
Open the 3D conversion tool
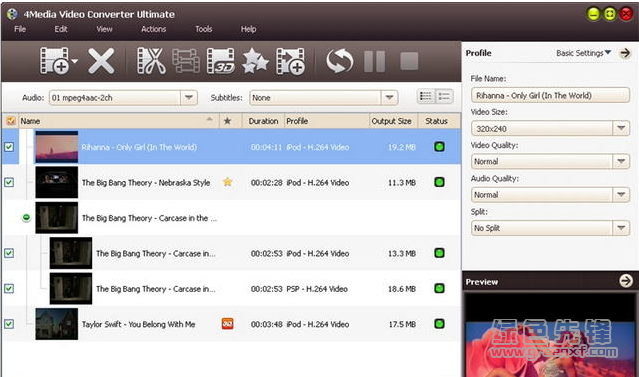221,61
